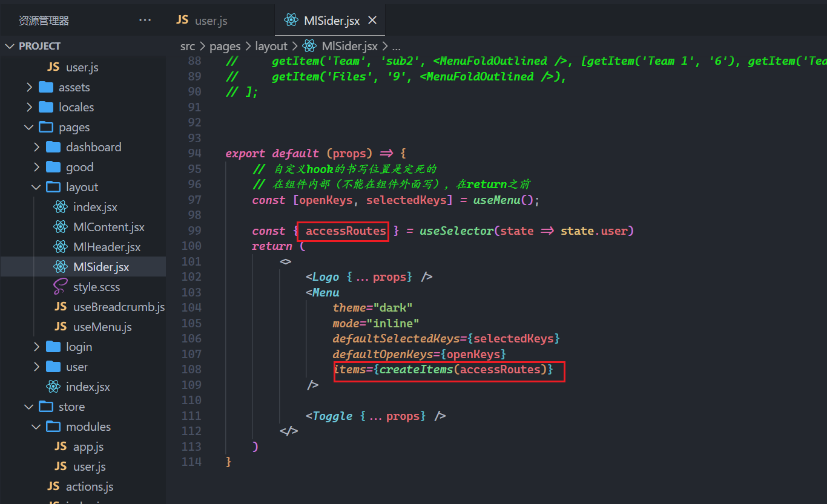Click the Logo component tag on line 102
This screenshot has width=827, height=504.
pos(326,277)
